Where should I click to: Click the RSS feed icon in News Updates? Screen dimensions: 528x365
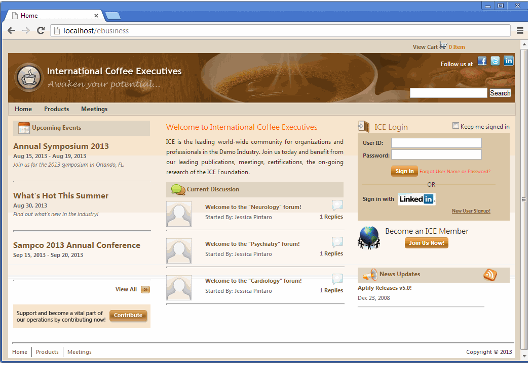[x=490, y=275]
